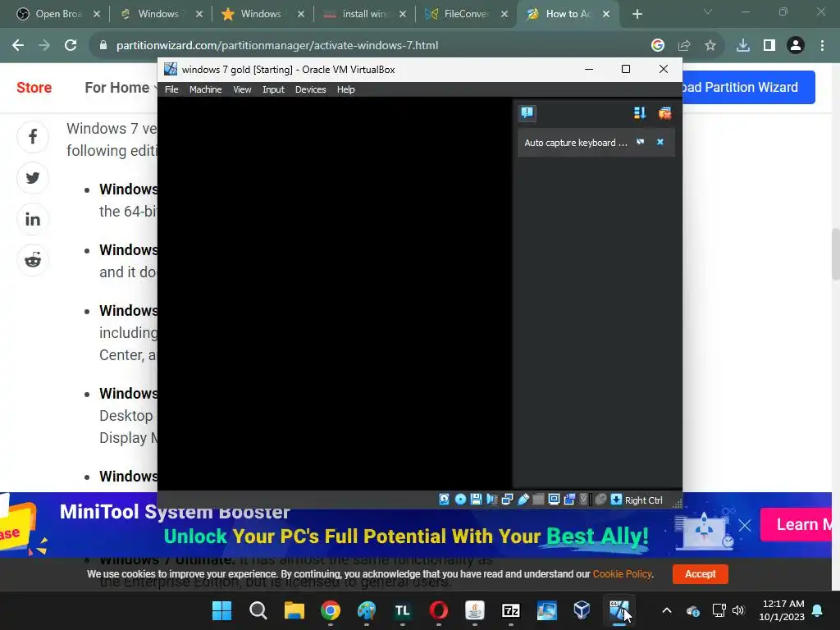Open the Cookie Policy link
The width and height of the screenshot is (840, 630).
(622, 573)
